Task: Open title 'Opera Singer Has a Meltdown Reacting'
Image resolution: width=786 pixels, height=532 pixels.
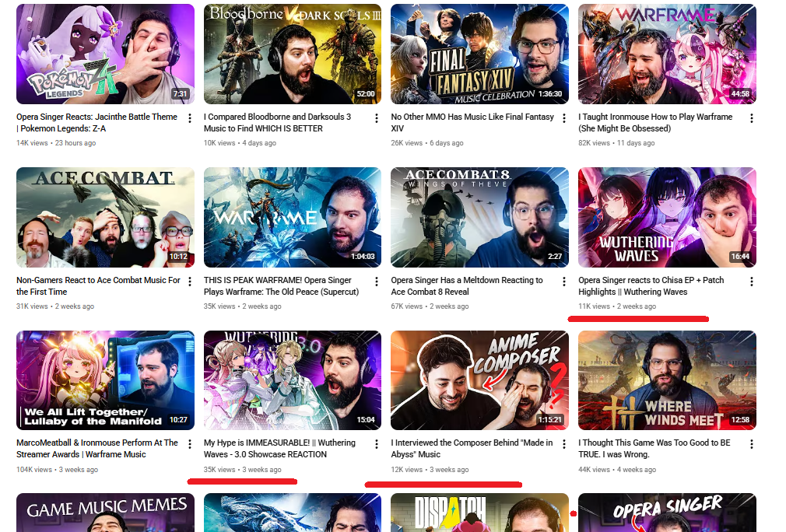Action: (x=467, y=285)
